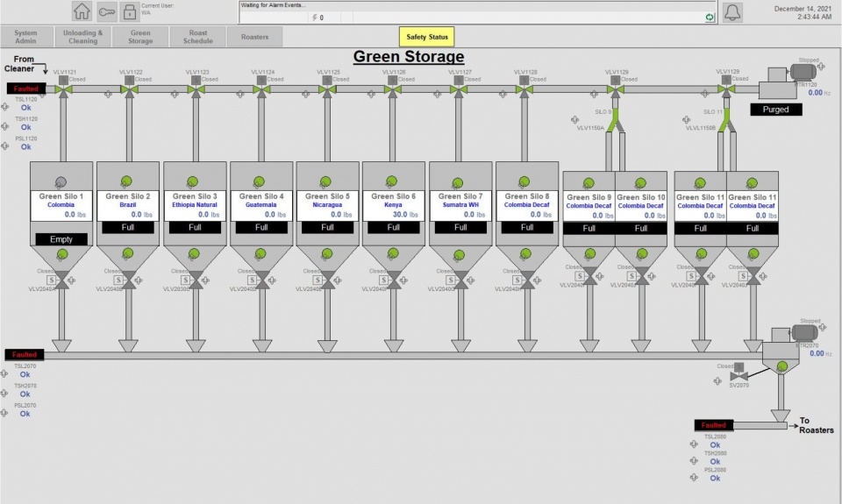This screenshot has width=842, height=504.
Task: Open the alarm bell notifications
Action: (x=731, y=11)
